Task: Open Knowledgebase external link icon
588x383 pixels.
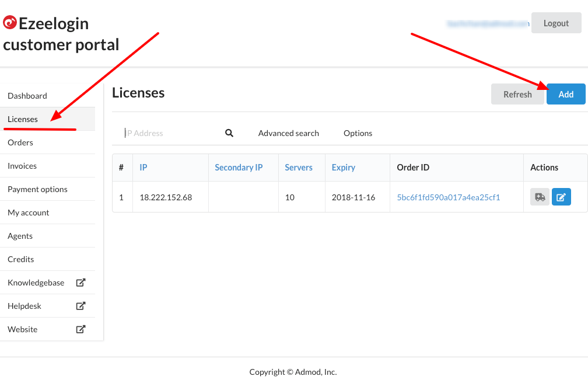Action: (80, 283)
